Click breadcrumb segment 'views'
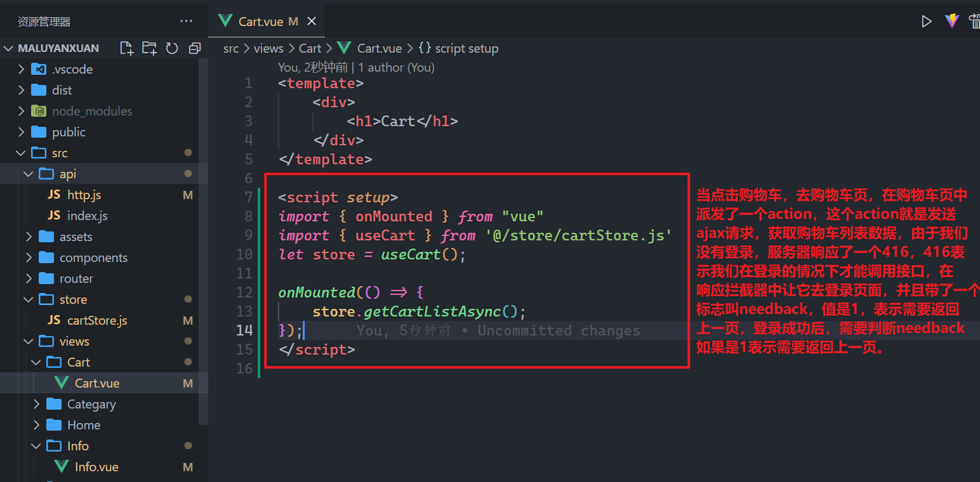Viewport: 980px width, 482px height. 268,48
